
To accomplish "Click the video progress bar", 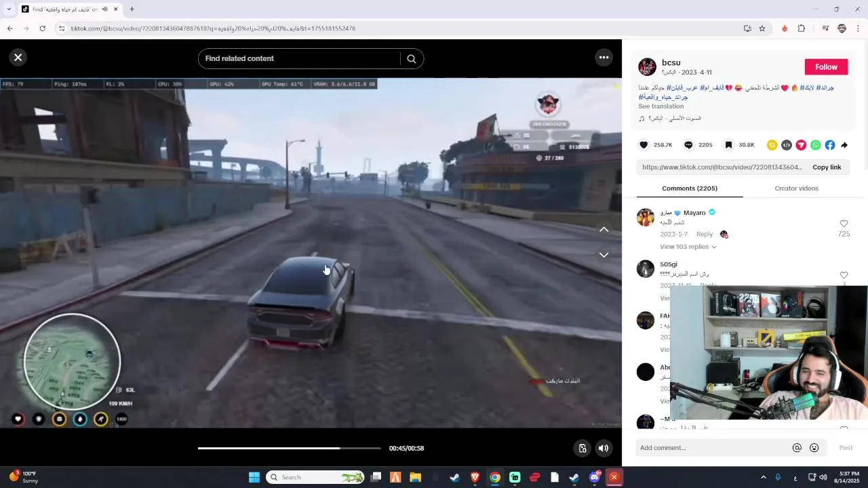I will (290, 448).
